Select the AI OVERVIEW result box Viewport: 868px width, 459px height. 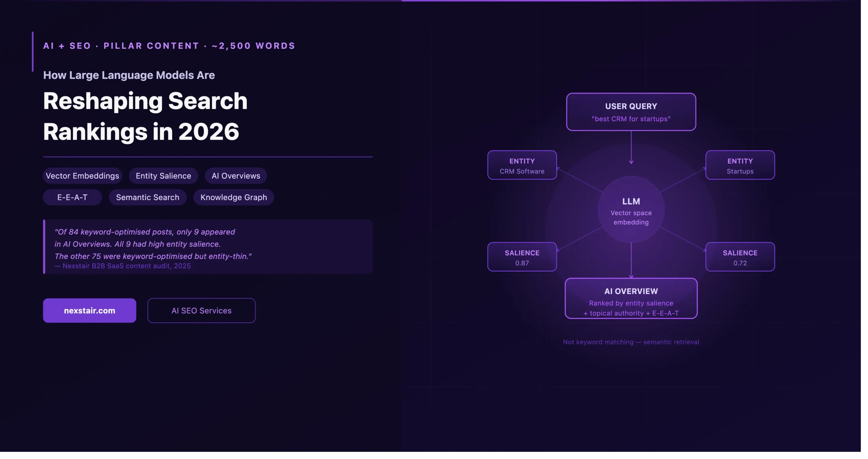pyautogui.click(x=631, y=298)
